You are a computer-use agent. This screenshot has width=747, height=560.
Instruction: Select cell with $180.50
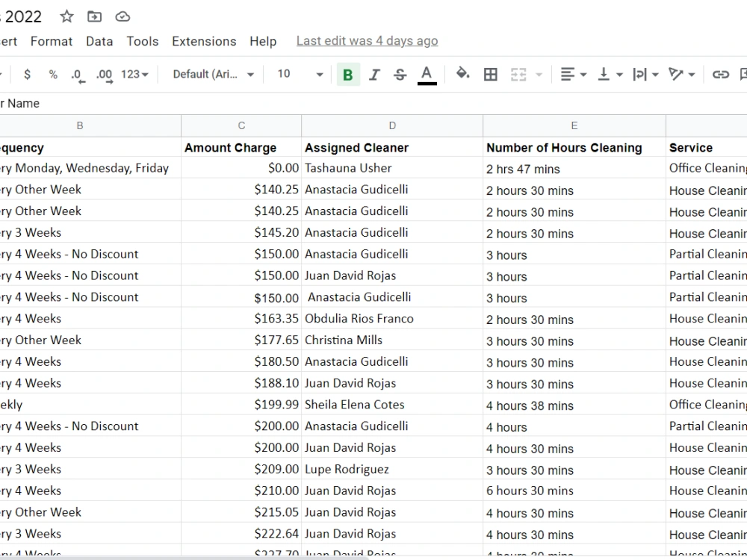pos(241,361)
